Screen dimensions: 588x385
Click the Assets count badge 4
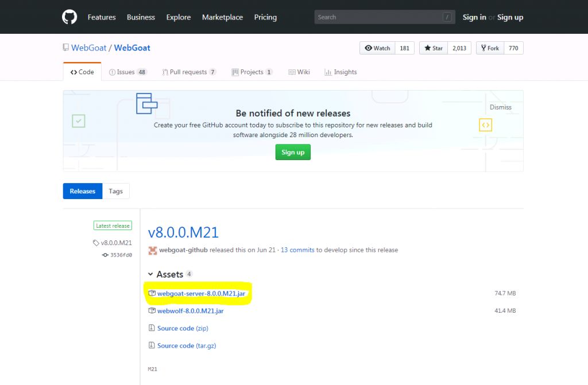(189, 274)
